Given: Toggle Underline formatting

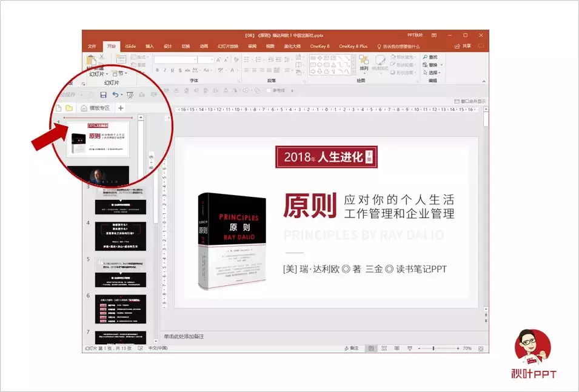Looking at the screenshot, I should point(172,70).
